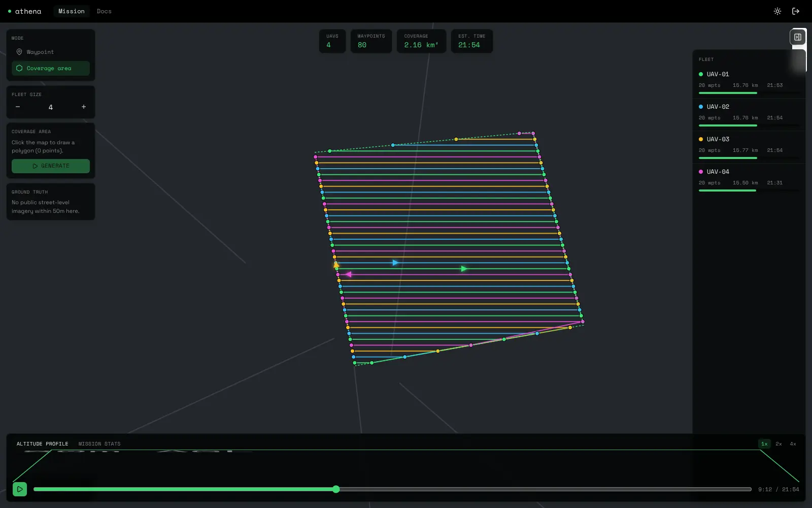
Task: Toggle the light/dark theme sun icon
Action: (x=777, y=11)
